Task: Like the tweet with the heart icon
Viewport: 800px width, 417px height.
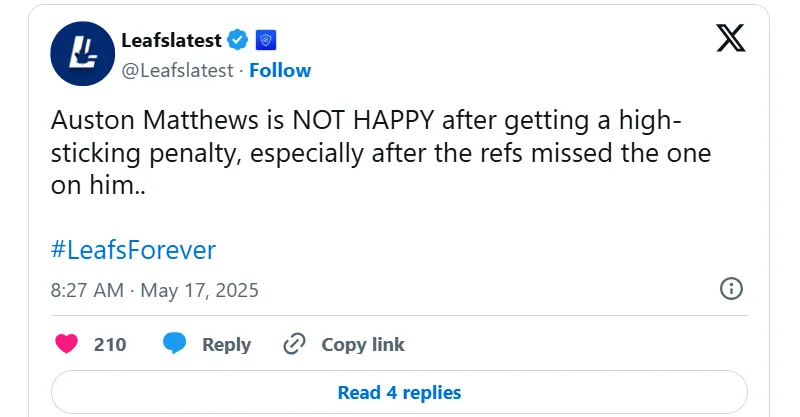Action: pyautogui.click(x=66, y=344)
